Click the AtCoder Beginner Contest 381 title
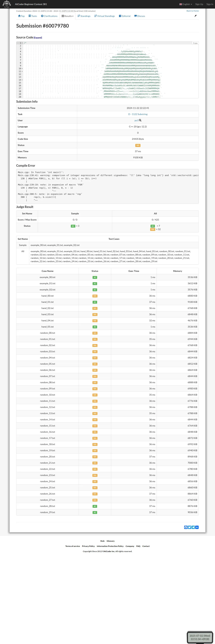 [31, 4]
